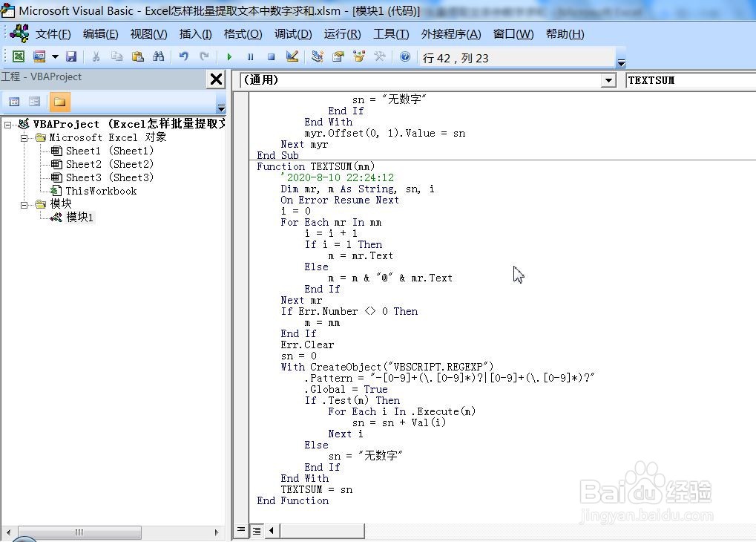Click the code window horizontal scrollbar thumb
The width and height of the screenshot is (756, 542).
tap(322, 530)
